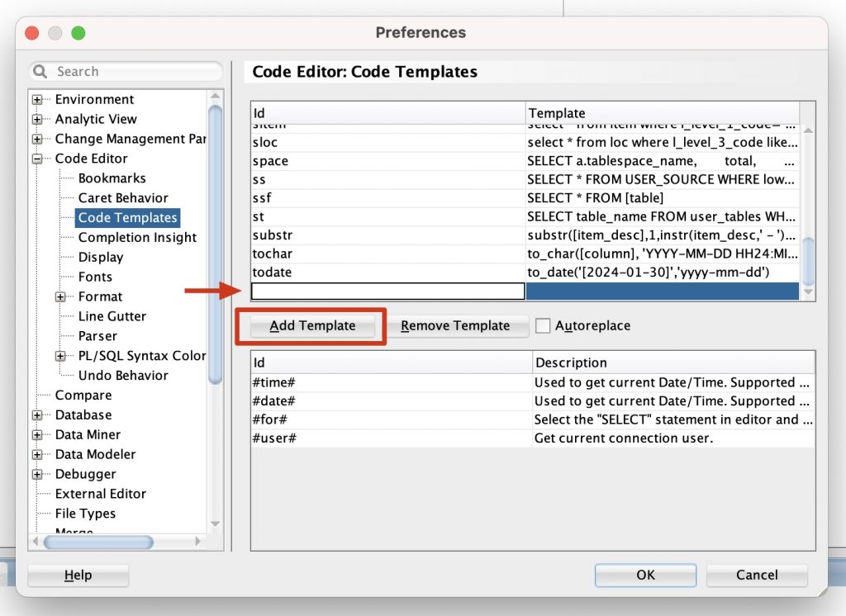
Task: Dismiss the dialog with Cancel
Action: pyautogui.click(x=757, y=575)
